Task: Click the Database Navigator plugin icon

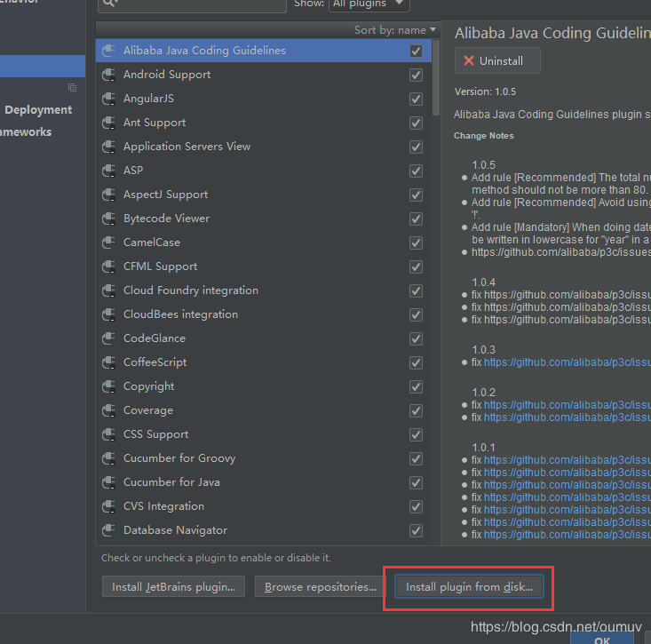Action: coord(108,530)
